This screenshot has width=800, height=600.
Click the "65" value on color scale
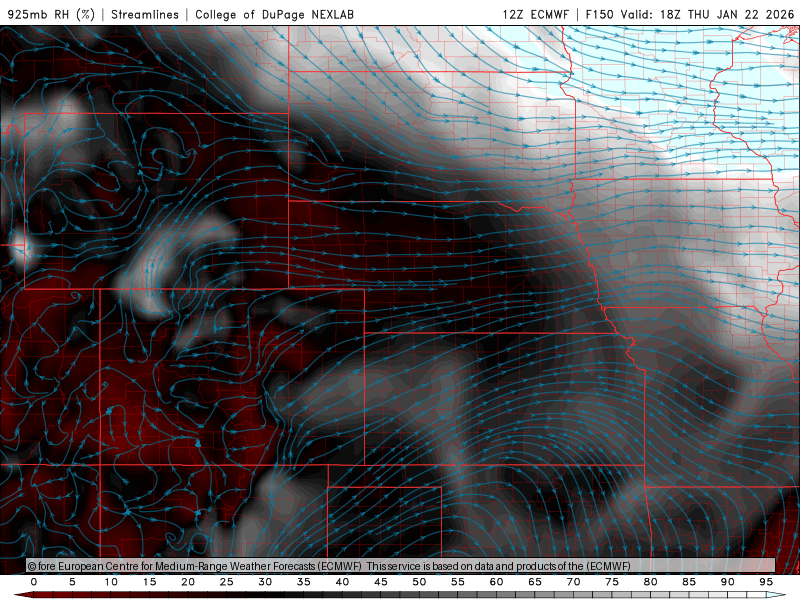535,582
